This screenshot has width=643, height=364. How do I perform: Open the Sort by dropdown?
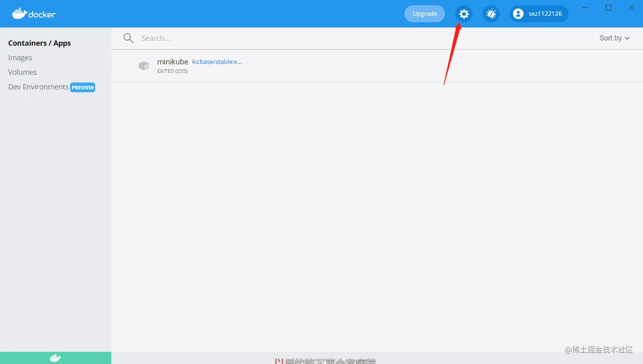click(x=615, y=38)
